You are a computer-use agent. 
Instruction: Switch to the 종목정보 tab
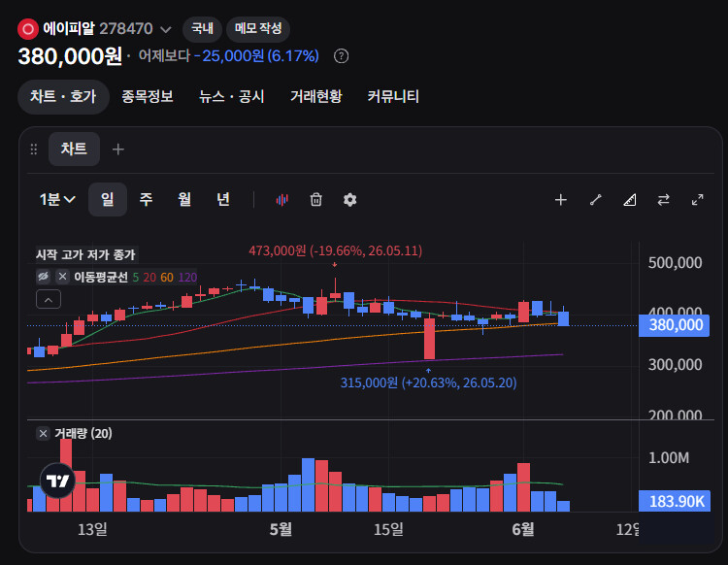coord(148,96)
